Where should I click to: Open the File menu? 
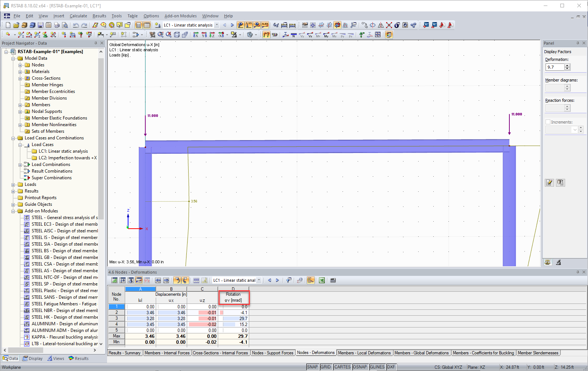(x=17, y=16)
